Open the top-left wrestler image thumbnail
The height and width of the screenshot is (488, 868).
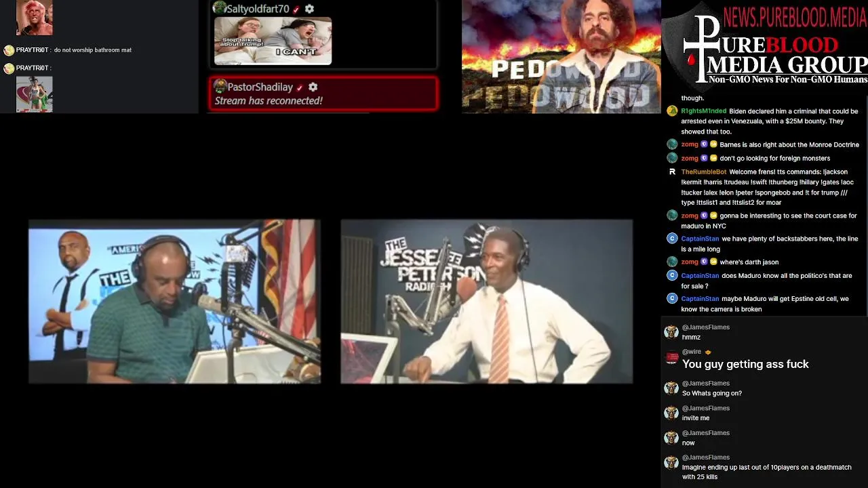[34, 17]
